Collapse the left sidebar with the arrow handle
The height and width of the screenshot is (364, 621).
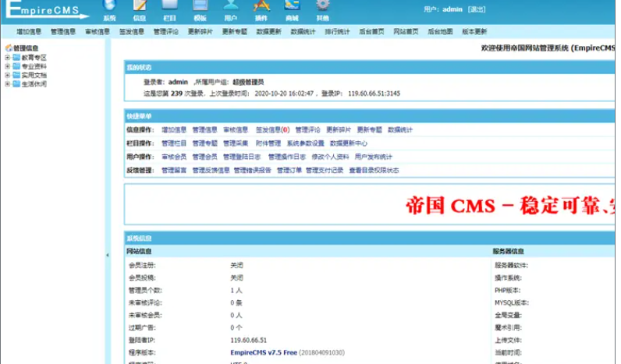(108, 255)
